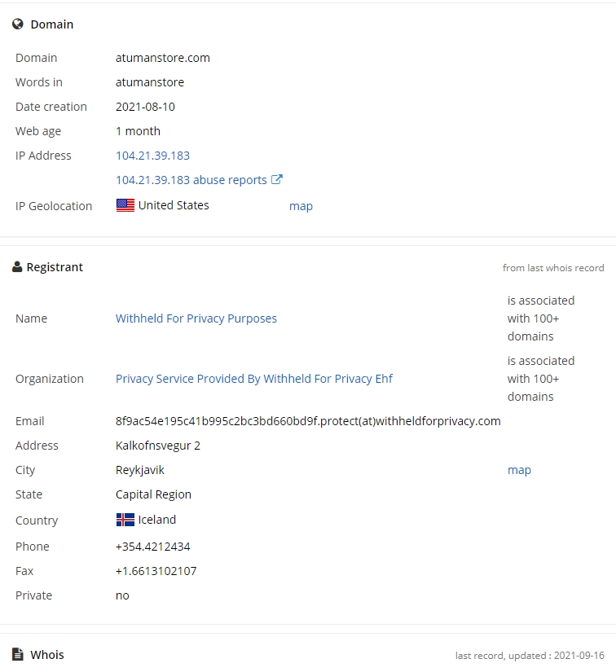Open Withheld For Privacy Purposes registrant link
The width and height of the screenshot is (616, 672).
tap(196, 318)
